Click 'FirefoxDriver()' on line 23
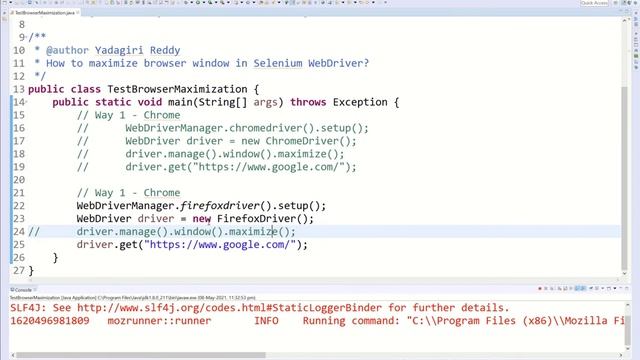The height and width of the screenshot is (360, 640). click(x=265, y=219)
